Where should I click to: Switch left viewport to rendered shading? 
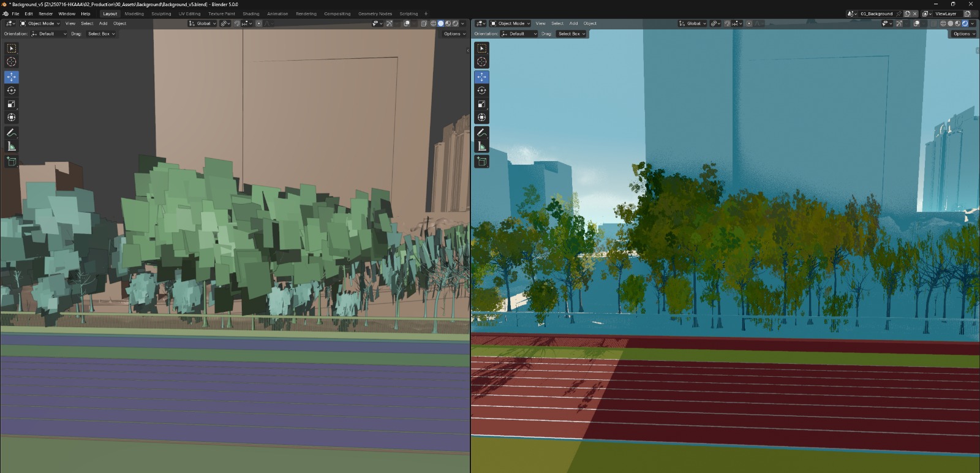pyautogui.click(x=455, y=23)
